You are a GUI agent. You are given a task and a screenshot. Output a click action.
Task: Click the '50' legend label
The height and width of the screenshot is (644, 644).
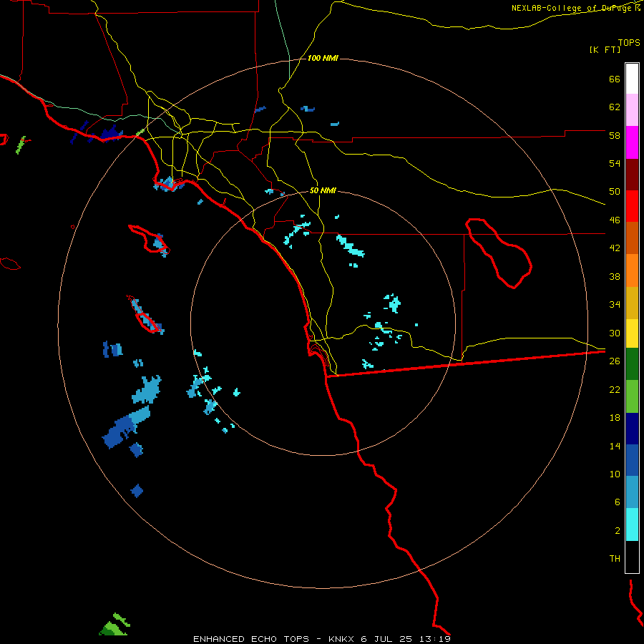615,191
